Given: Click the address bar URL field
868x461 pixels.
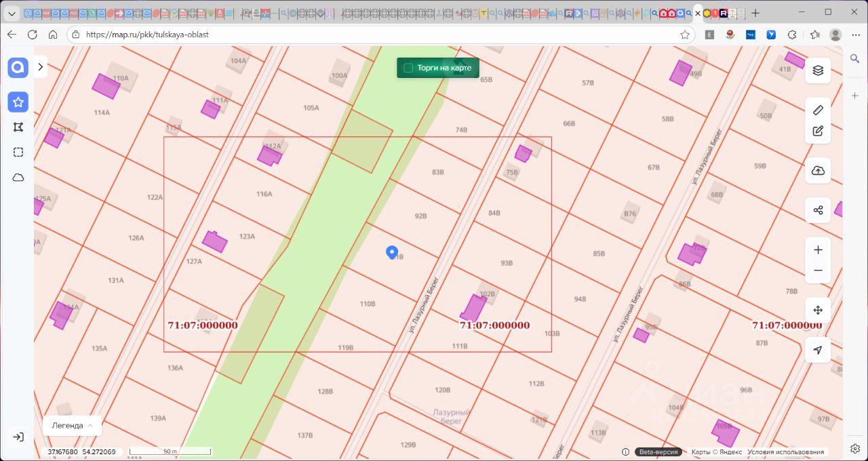Looking at the screenshot, I should pos(380,35).
